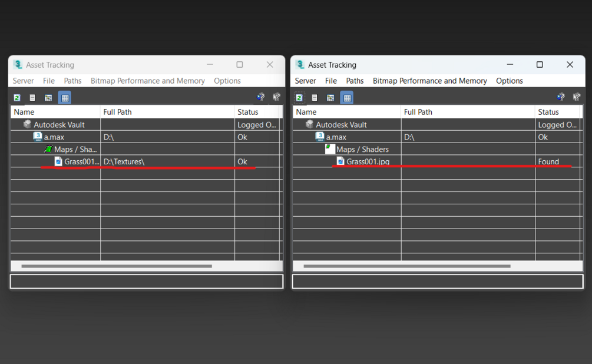The image size is (592, 364).
Task: Select Autodesk Vault row in left window
Action: click(x=147, y=125)
